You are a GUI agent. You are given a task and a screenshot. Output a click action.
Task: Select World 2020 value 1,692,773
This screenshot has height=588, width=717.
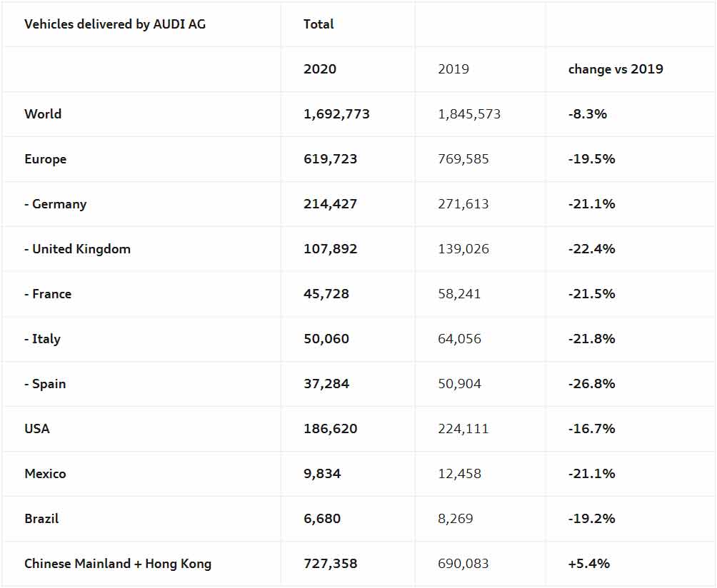(336, 114)
